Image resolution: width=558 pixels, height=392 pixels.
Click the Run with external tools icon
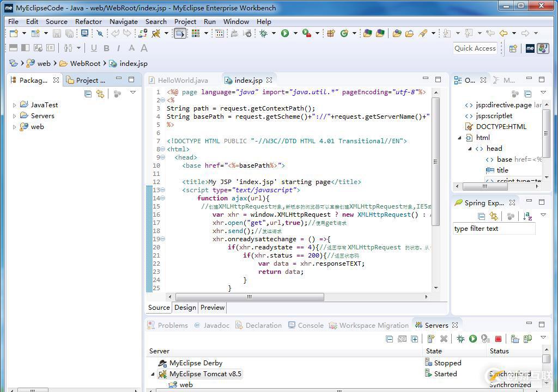coord(307,33)
